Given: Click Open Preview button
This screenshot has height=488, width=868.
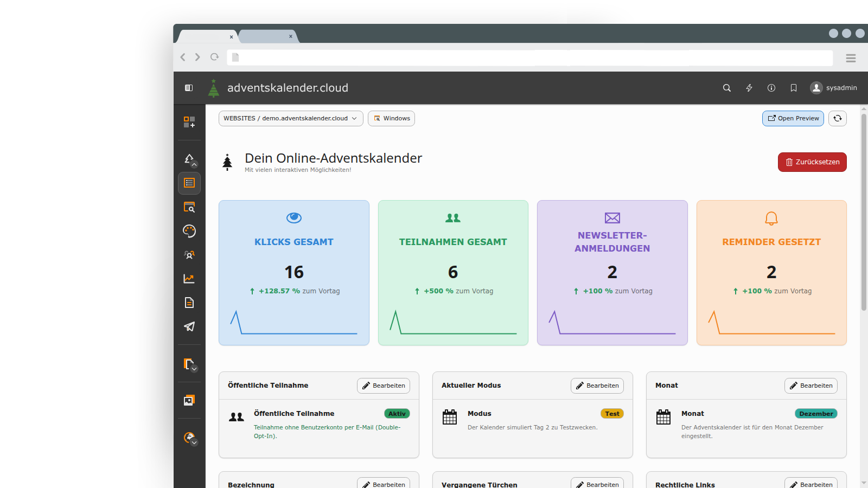Looking at the screenshot, I should point(793,119).
